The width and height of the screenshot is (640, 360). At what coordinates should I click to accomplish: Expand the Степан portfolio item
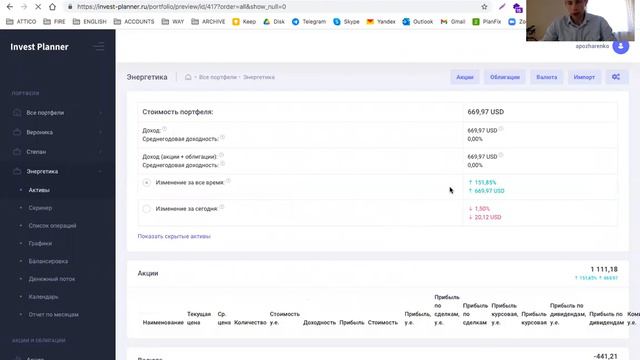coord(57,152)
